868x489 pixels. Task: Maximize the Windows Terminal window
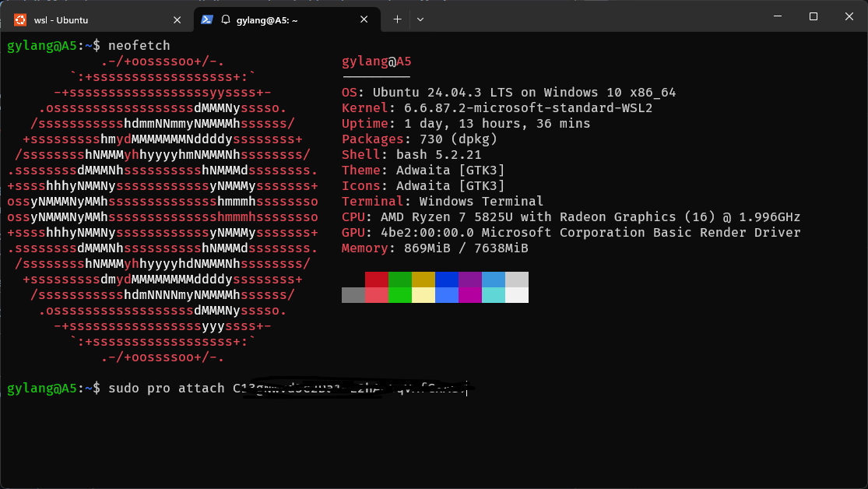[x=814, y=16]
